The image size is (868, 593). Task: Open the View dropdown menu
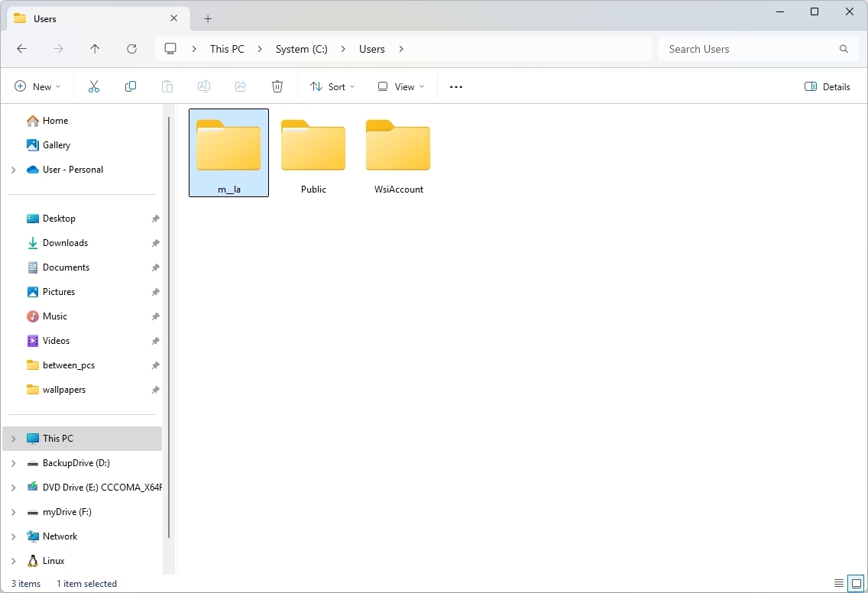pyautogui.click(x=401, y=86)
